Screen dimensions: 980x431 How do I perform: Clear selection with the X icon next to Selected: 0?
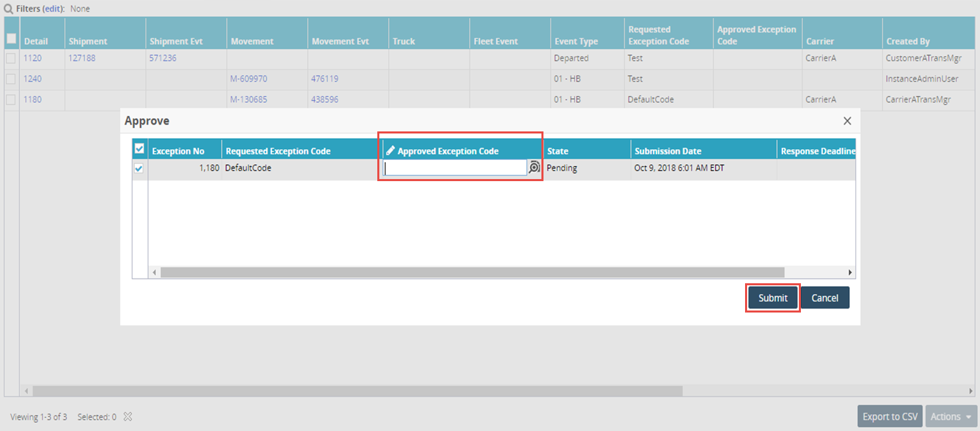(x=127, y=417)
